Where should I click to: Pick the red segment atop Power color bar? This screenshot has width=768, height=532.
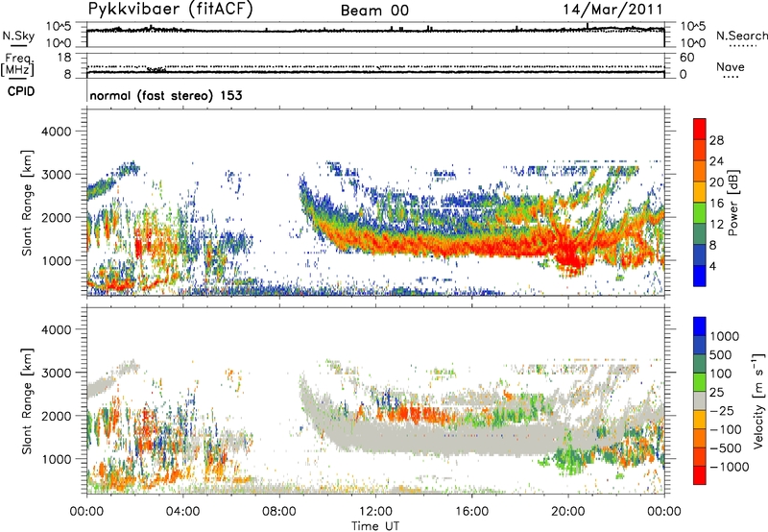[700, 129]
